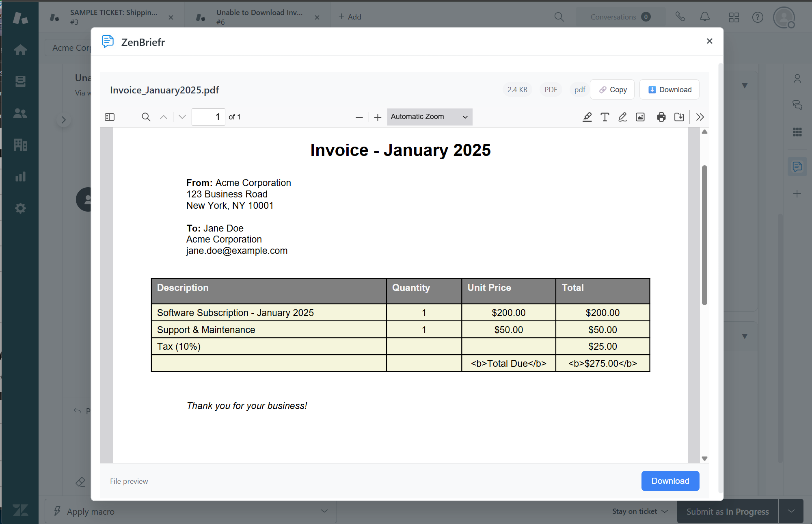
Task: Toggle the PDF sidebar panel
Action: tap(109, 117)
